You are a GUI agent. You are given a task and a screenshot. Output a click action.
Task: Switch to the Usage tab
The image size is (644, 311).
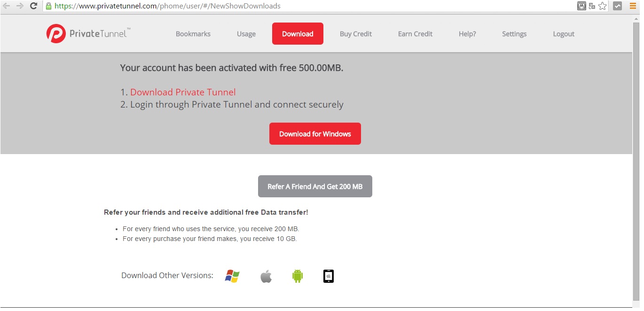[246, 34]
